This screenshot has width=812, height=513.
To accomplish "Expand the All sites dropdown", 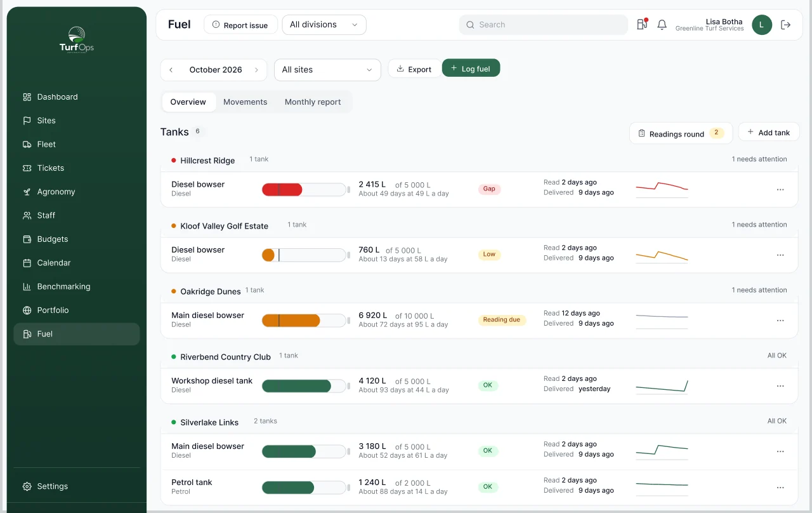I will (x=327, y=70).
